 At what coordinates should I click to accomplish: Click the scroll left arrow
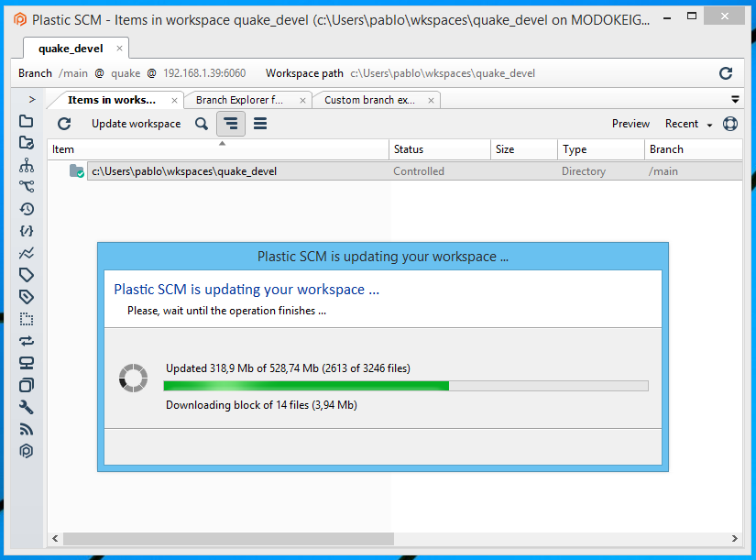55,539
